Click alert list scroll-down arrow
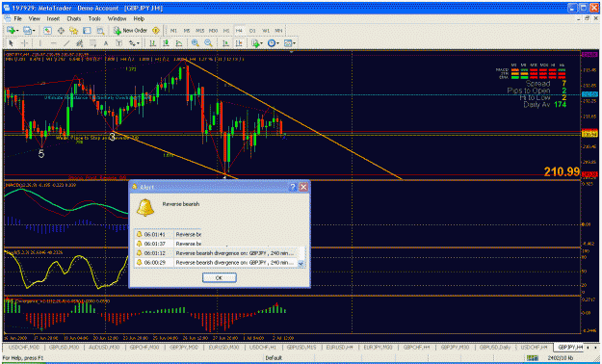Image resolution: width=602 pixels, height=364 pixels. (x=301, y=264)
